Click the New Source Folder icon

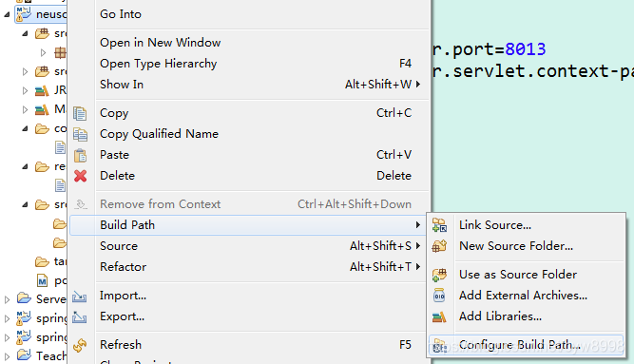(439, 246)
